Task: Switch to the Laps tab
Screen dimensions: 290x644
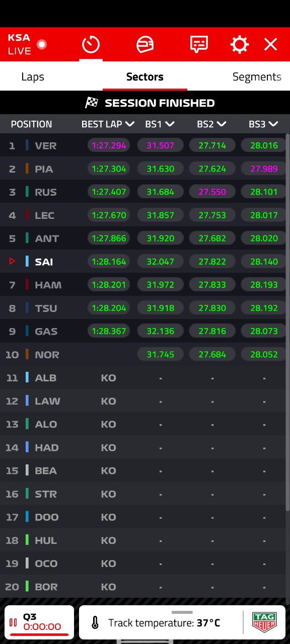Action: click(33, 76)
